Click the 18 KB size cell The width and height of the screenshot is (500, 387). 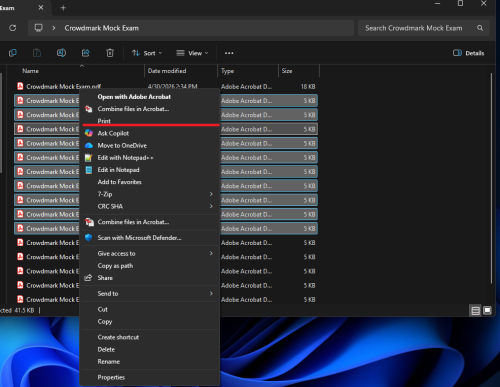(x=308, y=87)
